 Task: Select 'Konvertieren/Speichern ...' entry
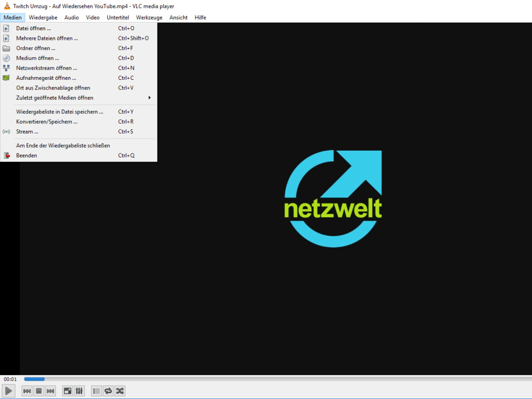pyautogui.click(x=78, y=121)
